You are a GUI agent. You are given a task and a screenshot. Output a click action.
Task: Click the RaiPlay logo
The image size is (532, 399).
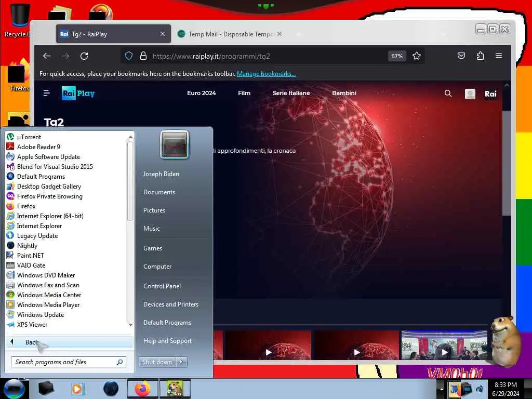[78, 94]
